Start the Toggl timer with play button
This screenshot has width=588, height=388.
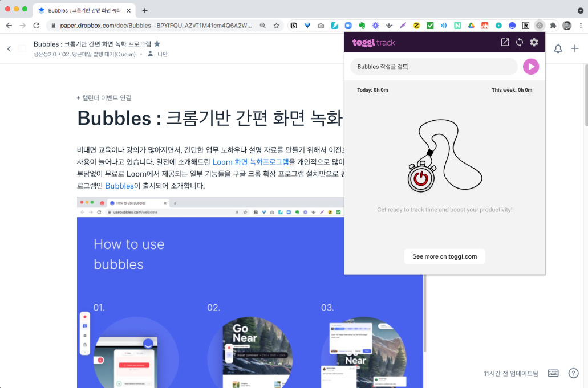[530, 67]
